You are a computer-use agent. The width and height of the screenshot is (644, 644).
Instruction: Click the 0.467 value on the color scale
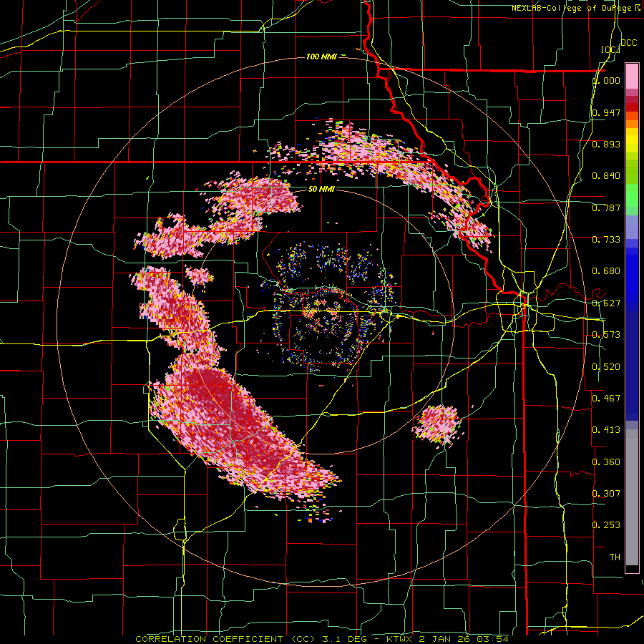point(606,399)
